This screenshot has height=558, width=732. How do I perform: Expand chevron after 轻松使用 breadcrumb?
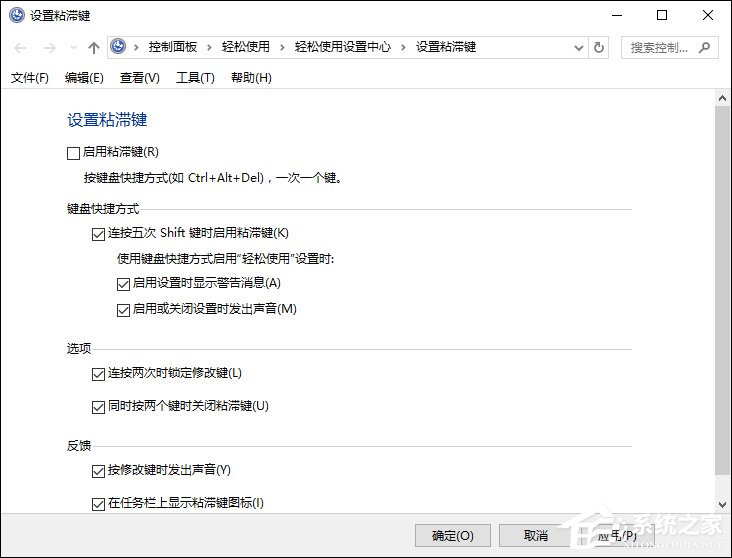point(282,47)
